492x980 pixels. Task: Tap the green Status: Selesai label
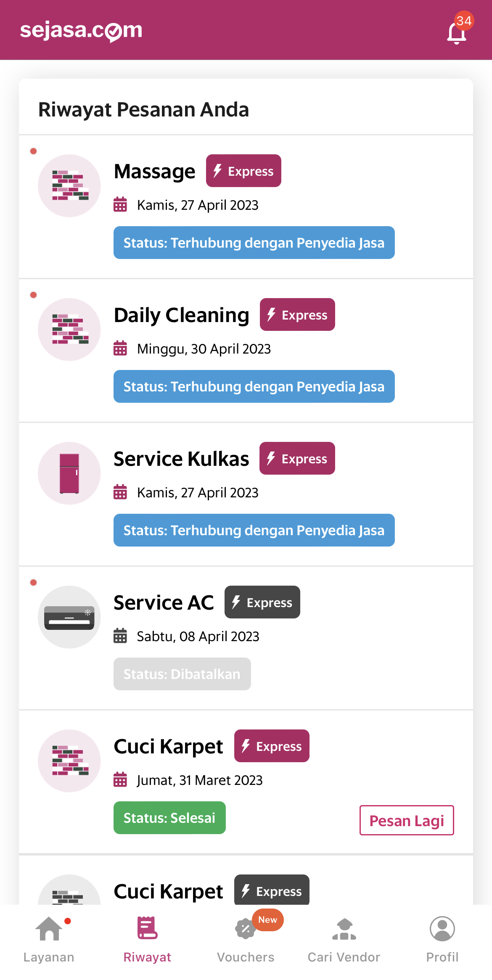(x=169, y=818)
